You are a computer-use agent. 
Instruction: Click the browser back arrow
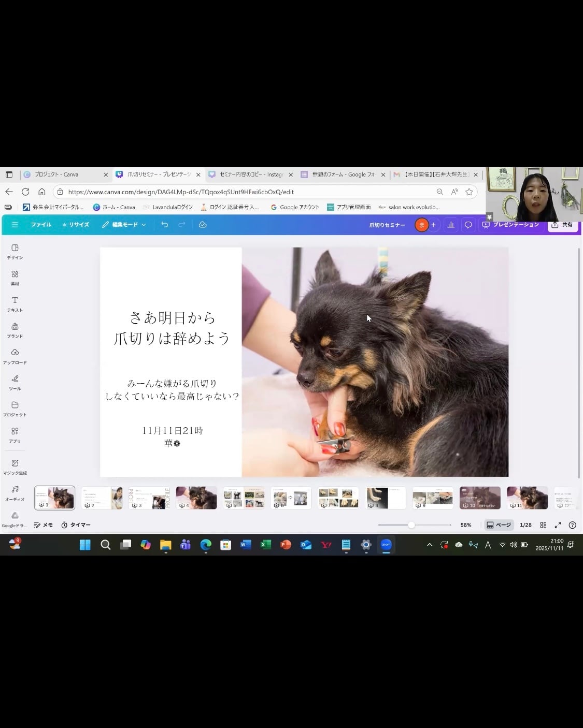9,192
